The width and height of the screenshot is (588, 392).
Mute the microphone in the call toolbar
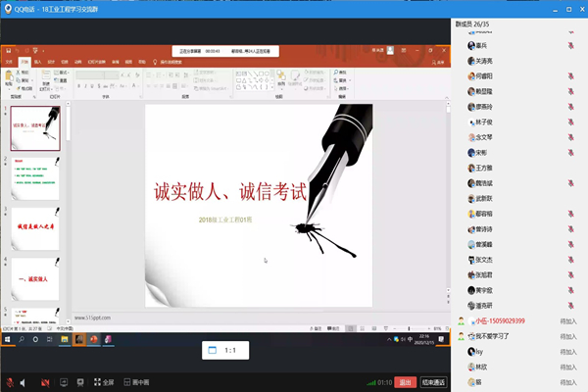coord(12,382)
